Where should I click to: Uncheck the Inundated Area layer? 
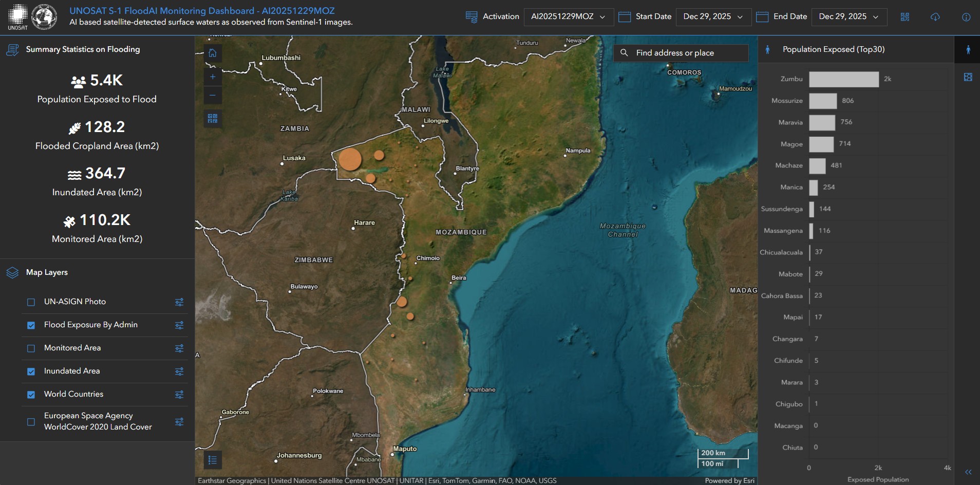[x=31, y=371]
